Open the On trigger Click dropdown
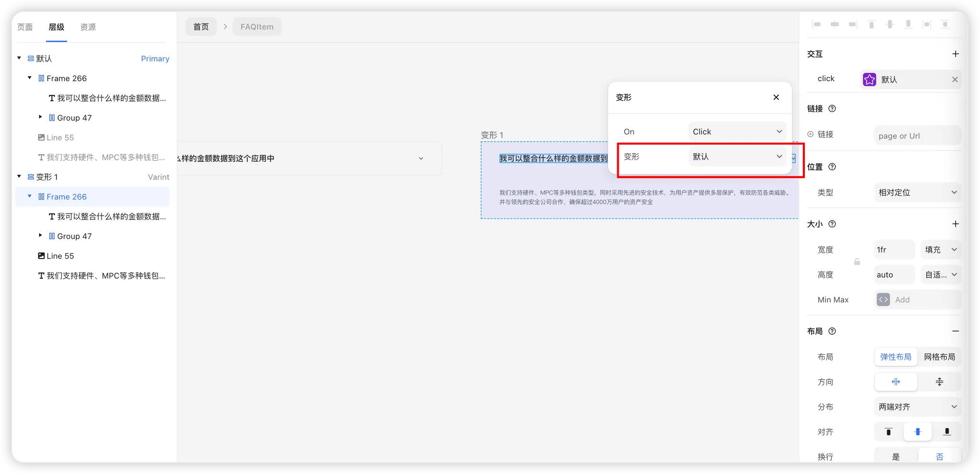The width and height of the screenshot is (980, 474). pos(737,132)
